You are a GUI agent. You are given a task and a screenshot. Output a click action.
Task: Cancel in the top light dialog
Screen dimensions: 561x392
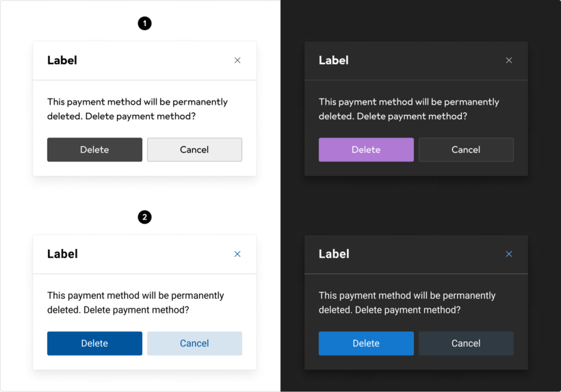click(x=194, y=150)
